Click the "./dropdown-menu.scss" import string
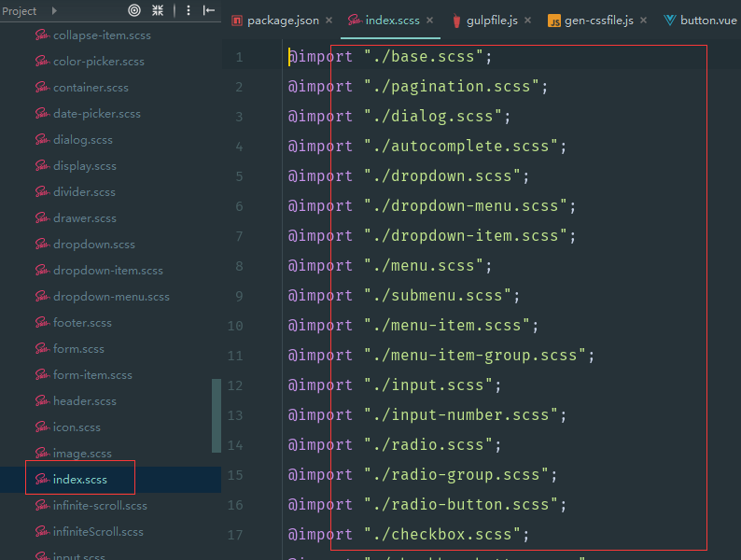This screenshot has width=741, height=560. coord(466,206)
